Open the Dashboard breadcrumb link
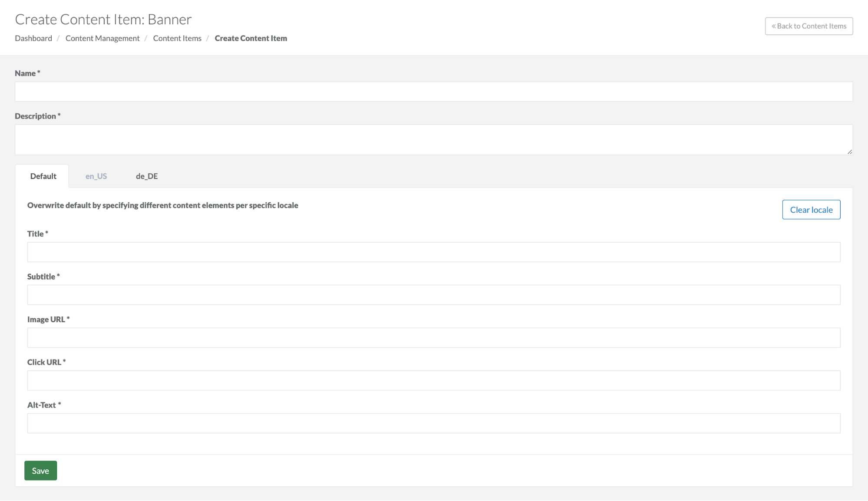868x501 pixels. tap(33, 38)
